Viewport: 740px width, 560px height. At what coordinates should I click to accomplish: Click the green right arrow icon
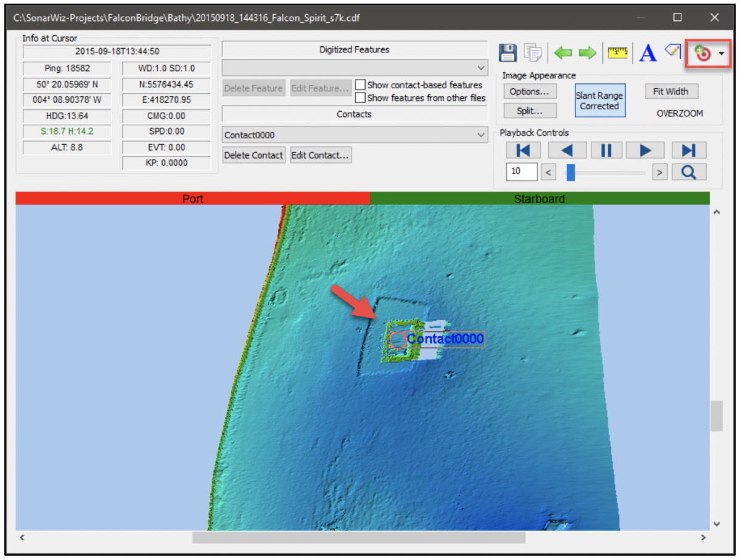[587, 53]
